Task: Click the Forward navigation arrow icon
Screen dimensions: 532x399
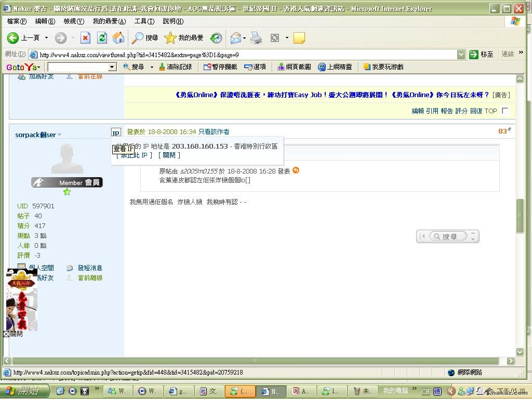Action: [x=61, y=37]
